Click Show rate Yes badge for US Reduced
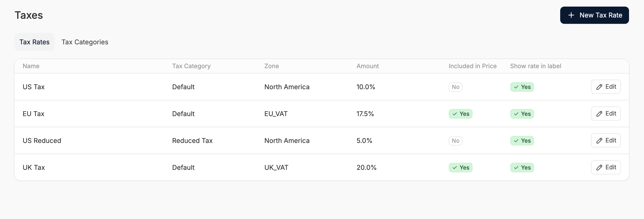The width and height of the screenshot is (644, 219). click(522, 141)
